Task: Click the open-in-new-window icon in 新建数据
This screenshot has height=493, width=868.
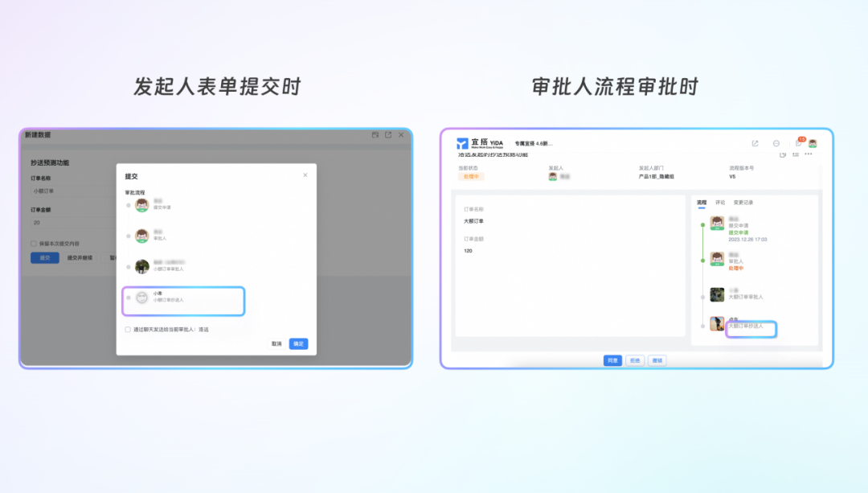Action: 388,134
